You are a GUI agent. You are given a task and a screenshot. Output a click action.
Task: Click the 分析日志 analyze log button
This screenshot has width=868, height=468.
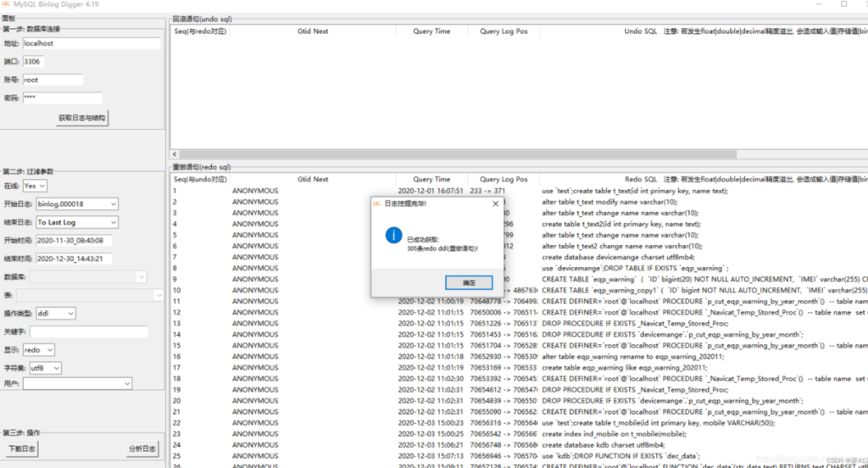point(142,448)
